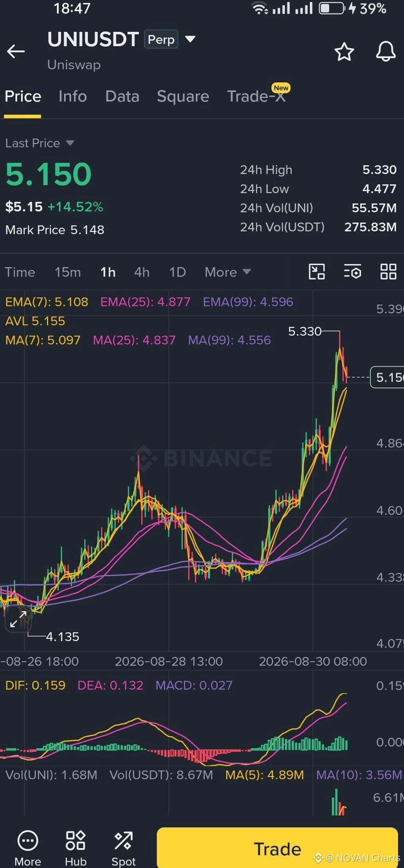404x868 pixels.
Task: Select the 15m timeframe
Action: click(68, 272)
